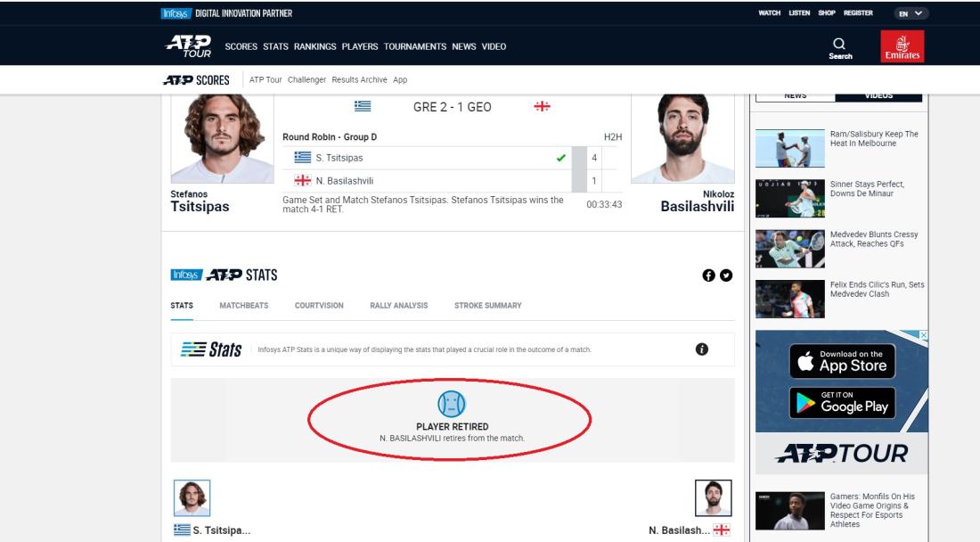This screenshot has height=542, width=980.
Task: Open Challenger scores sub-link
Action: click(306, 80)
